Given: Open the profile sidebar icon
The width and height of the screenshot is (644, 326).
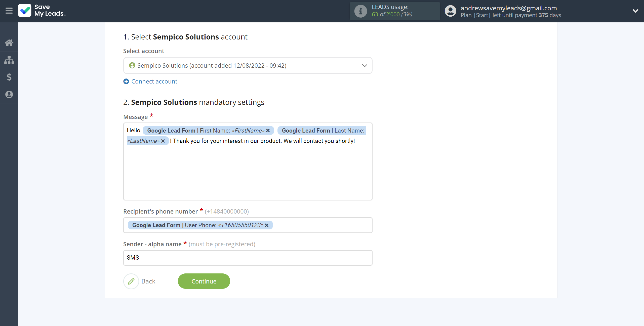Looking at the screenshot, I should click(9, 95).
